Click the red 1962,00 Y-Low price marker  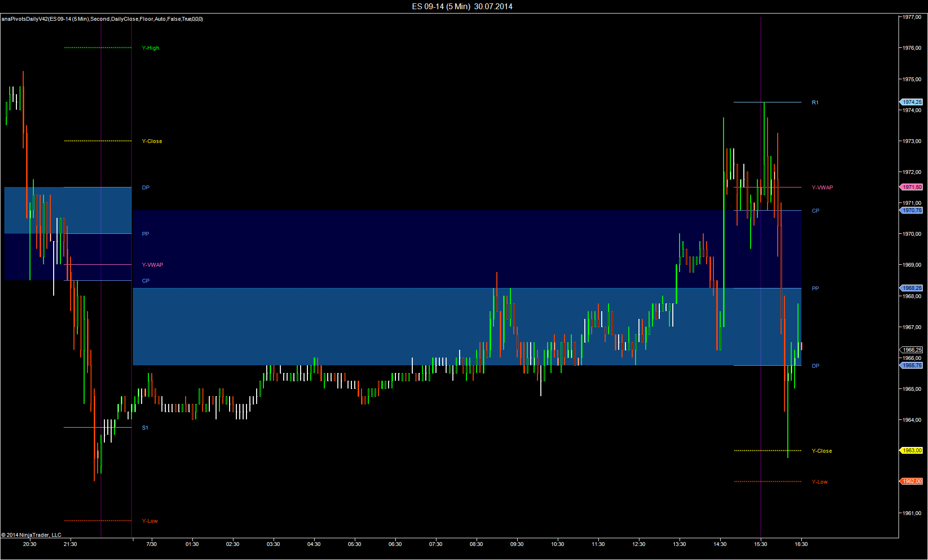point(912,481)
